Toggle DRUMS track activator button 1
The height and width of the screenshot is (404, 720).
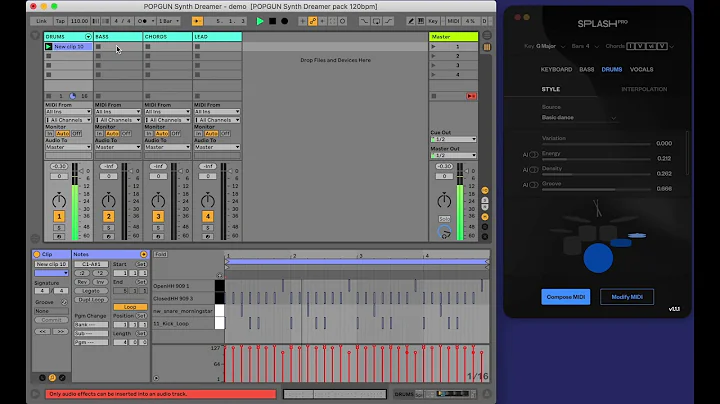[59, 216]
